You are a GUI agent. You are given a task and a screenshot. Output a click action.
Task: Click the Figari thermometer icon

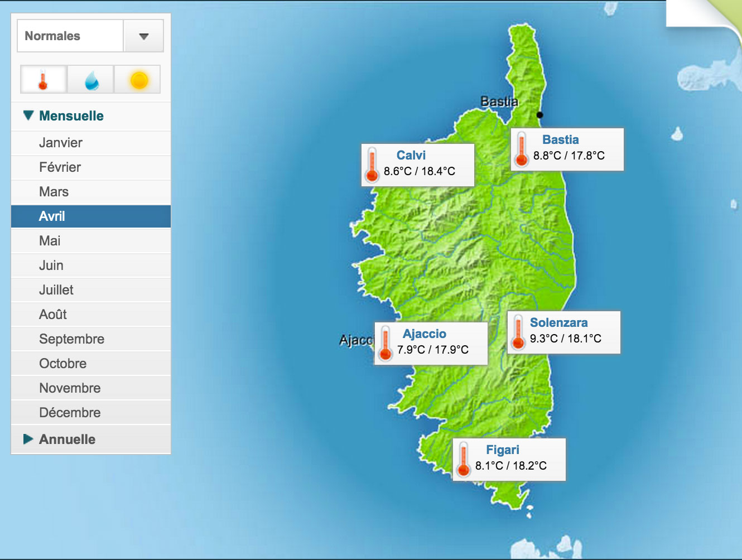[463, 460]
